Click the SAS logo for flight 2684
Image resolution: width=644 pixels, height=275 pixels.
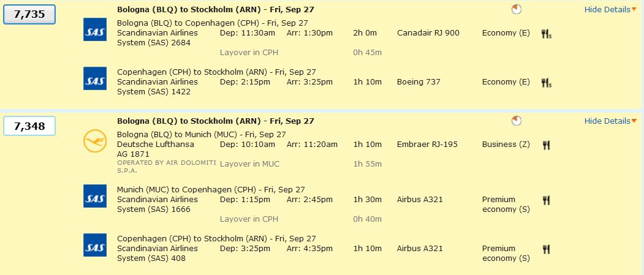tap(95, 30)
